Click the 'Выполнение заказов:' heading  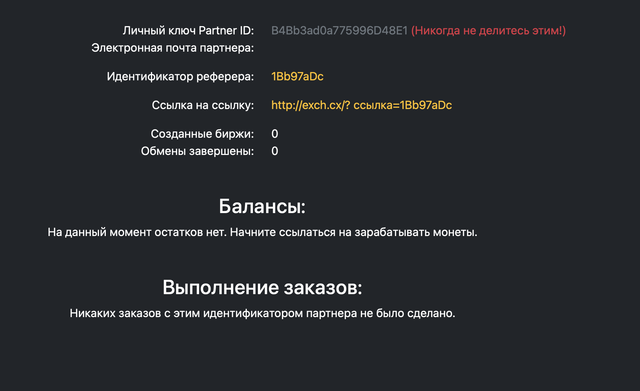[262, 287]
